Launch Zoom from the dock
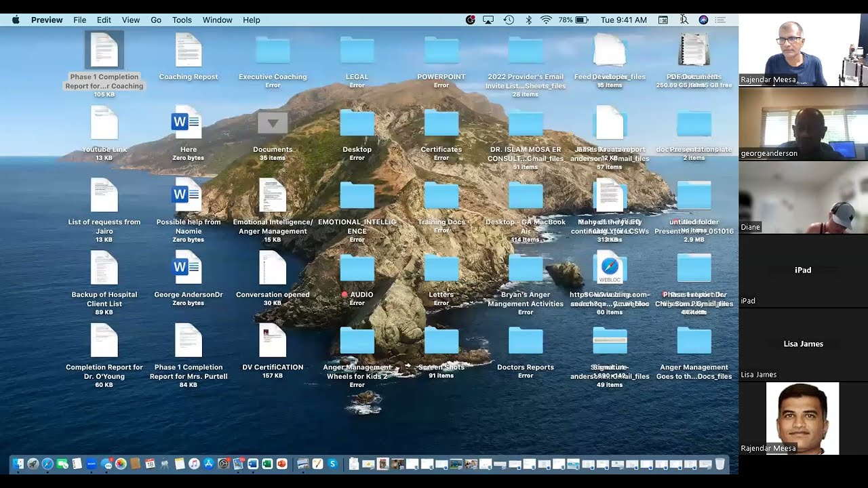The image size is (868, 488). tap(92, 464)
